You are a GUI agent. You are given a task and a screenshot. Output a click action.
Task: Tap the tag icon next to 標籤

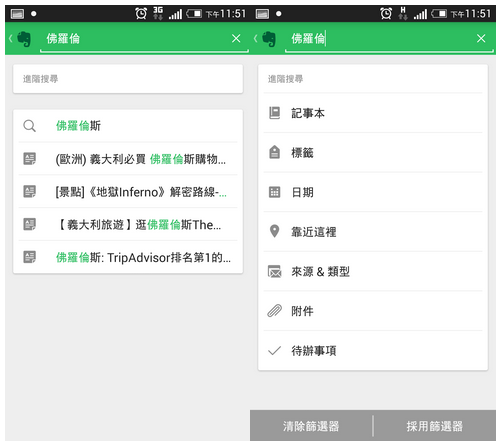(274, 152)
